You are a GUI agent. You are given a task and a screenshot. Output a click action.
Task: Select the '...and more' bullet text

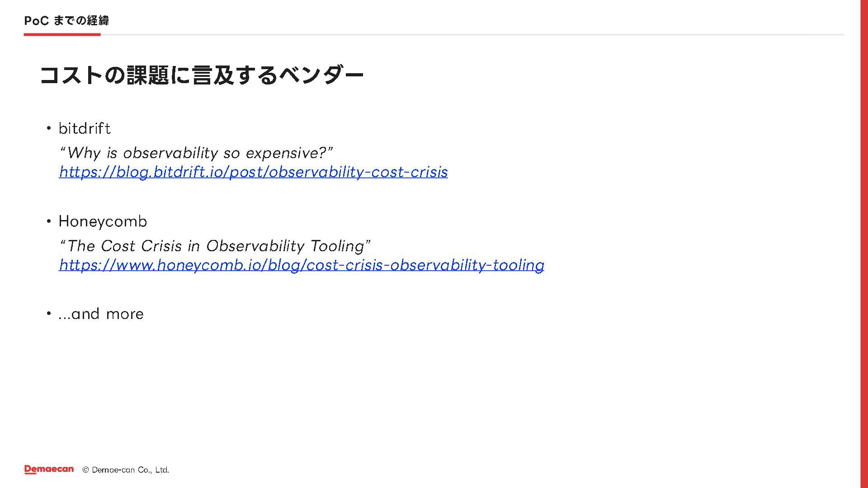click(101, 314)
